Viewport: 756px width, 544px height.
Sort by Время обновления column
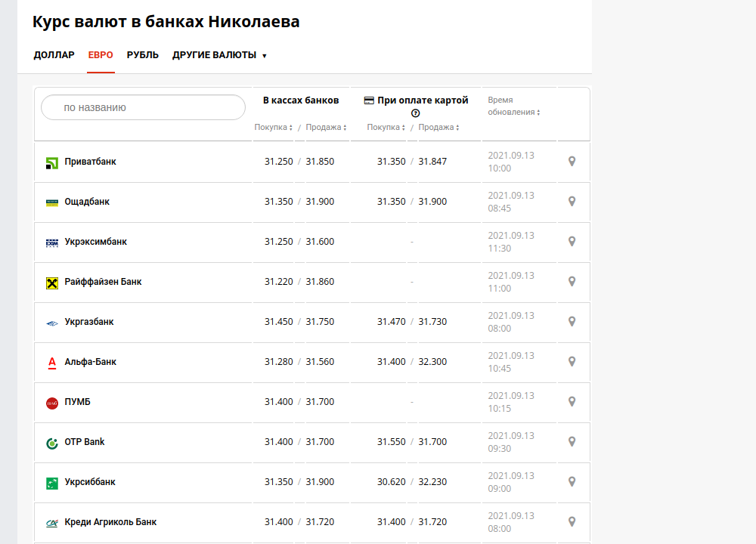[514, 106]
